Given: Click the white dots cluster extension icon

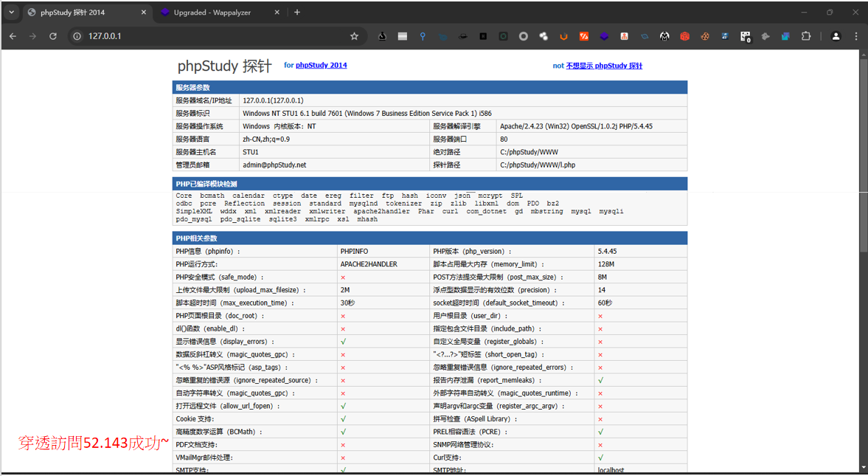Looking at the screenshot, I should (x=543, y=36).
